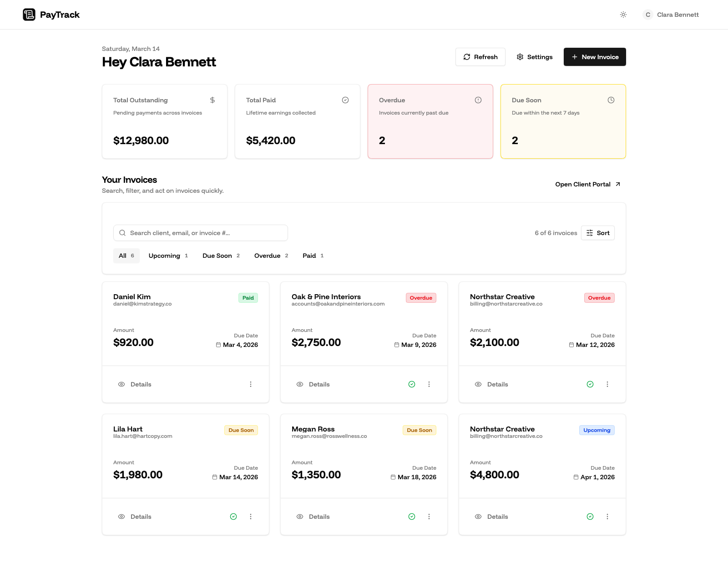Create a New Invoice

(595, 57)
